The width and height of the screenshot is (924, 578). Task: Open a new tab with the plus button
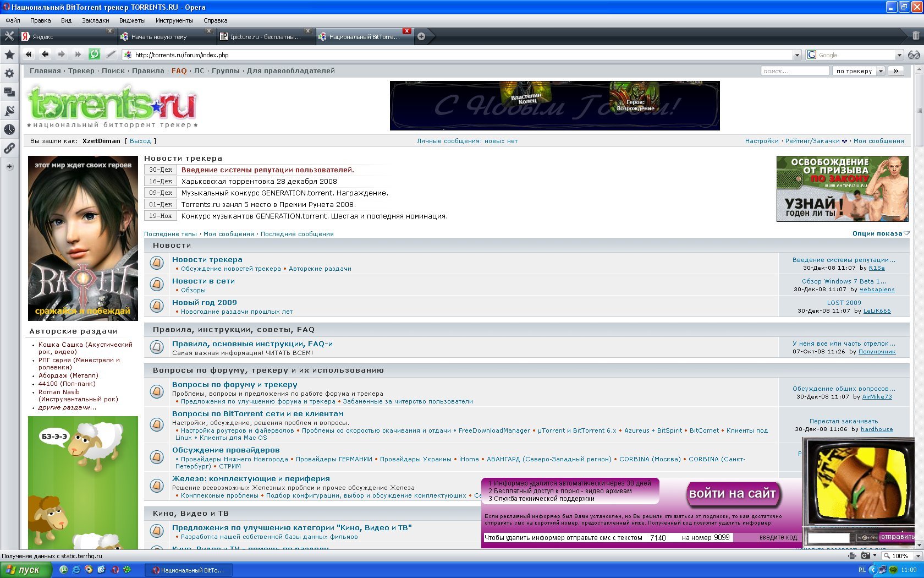[421, 36]
